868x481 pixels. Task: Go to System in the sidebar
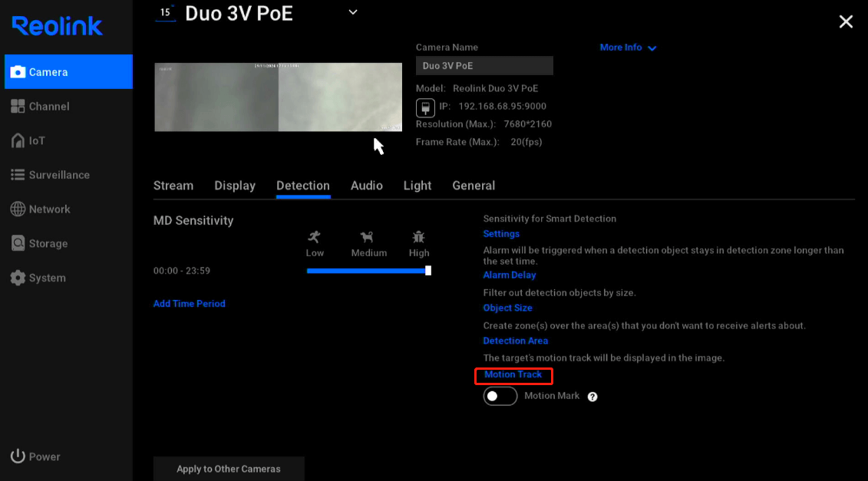[68, 278]
